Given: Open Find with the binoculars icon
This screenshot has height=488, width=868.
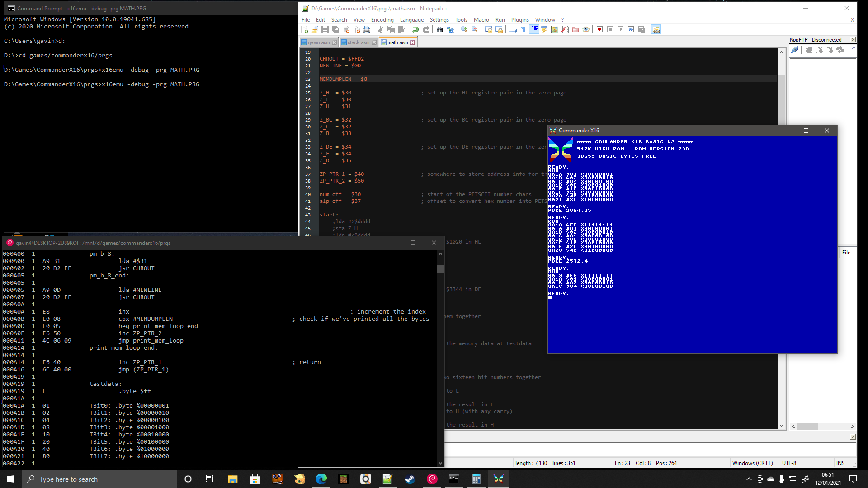Looking at the screenshot, I should coord(440,29).
